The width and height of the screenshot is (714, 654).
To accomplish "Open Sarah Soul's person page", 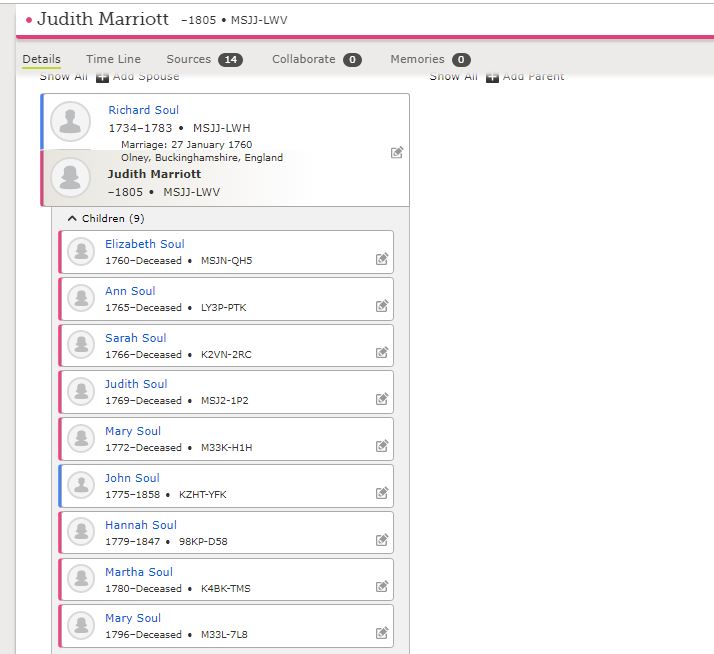I will (x=136, y=337).
